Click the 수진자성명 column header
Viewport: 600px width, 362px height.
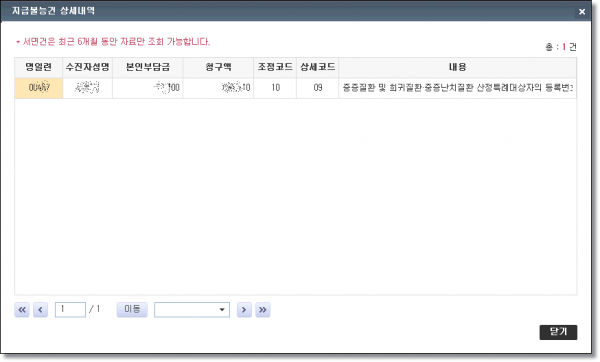[x=87, y=68]
